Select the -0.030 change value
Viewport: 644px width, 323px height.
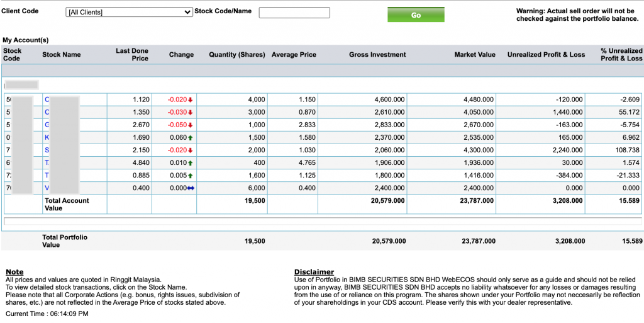(x=177, y=112)
